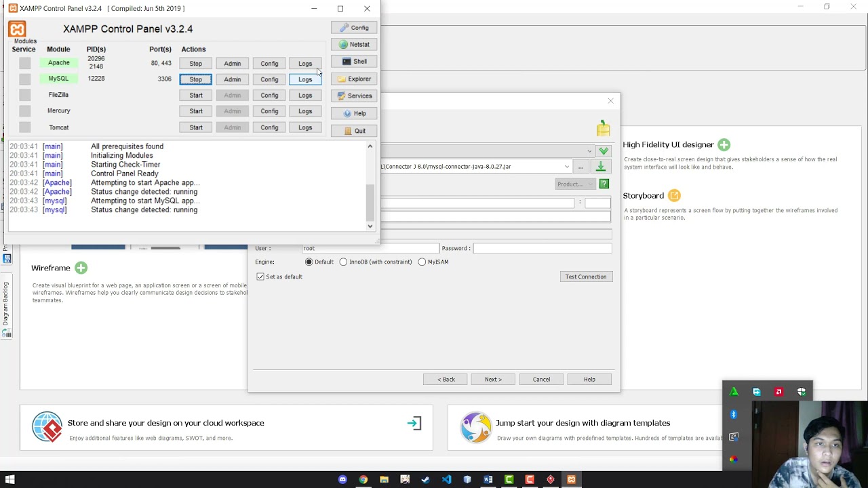This screenshot has width=868, height=488.
Task: Toggle the FileZilla service checkbox
Action: pyautogui.click(x=24, y=95)
